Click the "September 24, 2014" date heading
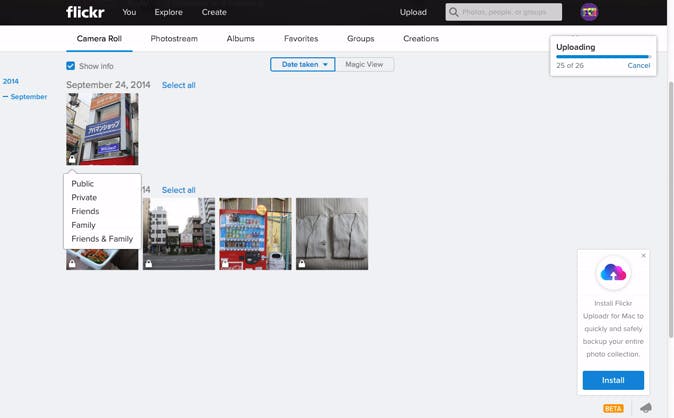The image size is (674, 418). click(x=108, y=85)
